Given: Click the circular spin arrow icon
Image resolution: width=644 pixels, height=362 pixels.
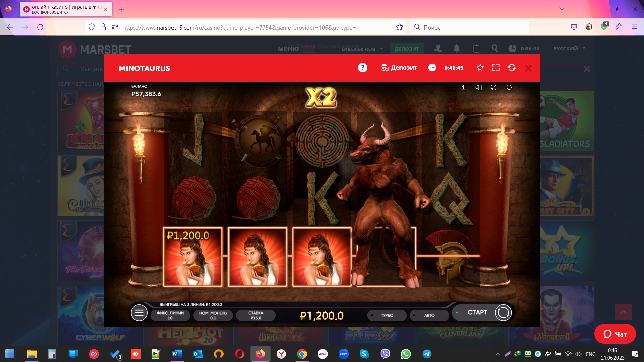Looking at the screenshot, I should [x=503, y=313].
